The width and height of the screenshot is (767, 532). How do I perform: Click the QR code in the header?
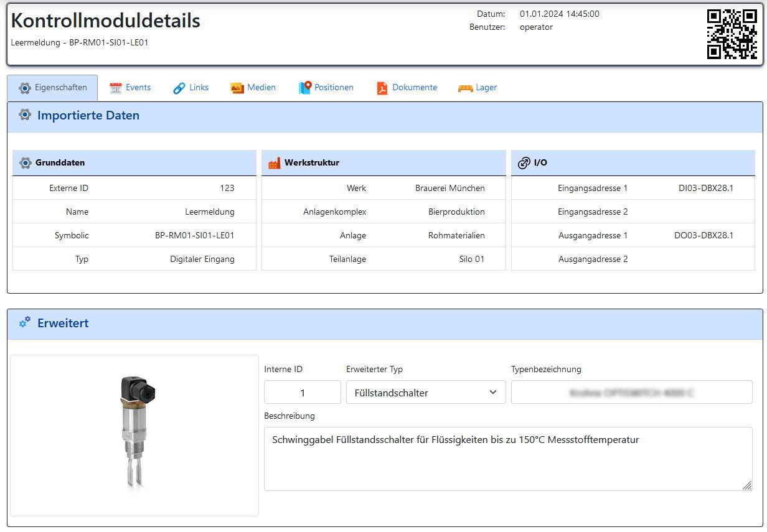tap(732, 34)
